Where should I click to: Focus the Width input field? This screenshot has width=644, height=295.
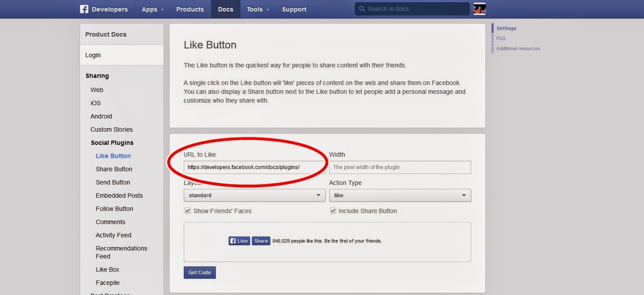pos(400,167)
